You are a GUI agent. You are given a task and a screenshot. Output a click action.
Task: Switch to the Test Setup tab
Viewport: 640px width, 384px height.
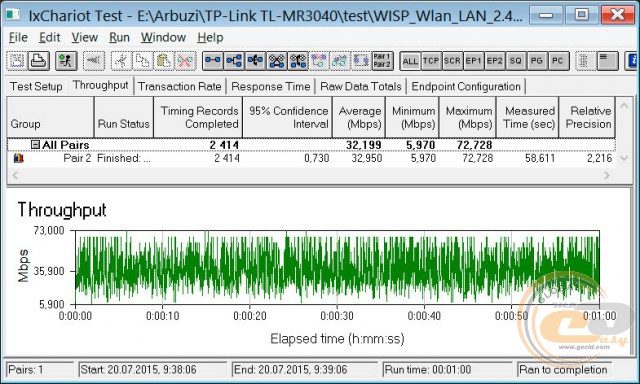coord(36,87)
